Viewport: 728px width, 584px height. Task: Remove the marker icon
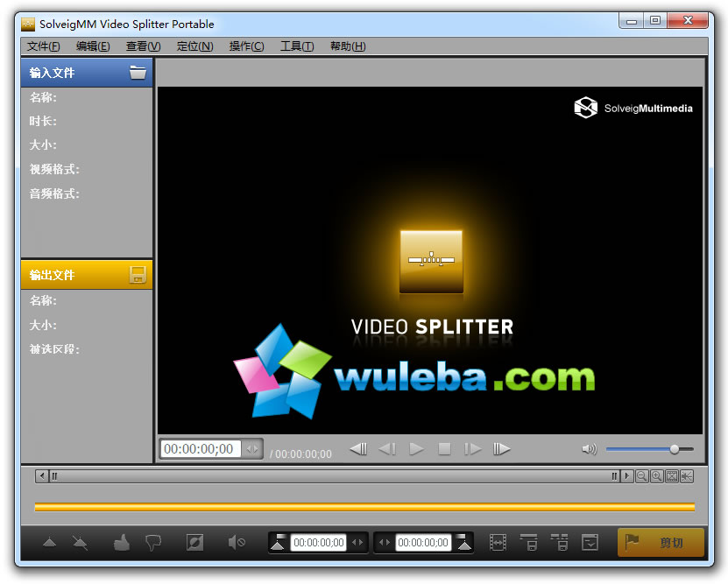(x=80, y=542)
